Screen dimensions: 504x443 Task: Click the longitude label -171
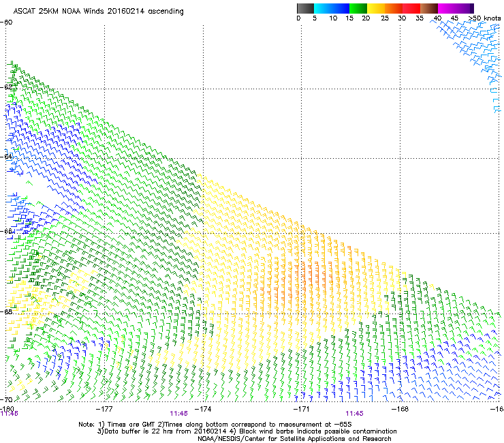(302, 409)
